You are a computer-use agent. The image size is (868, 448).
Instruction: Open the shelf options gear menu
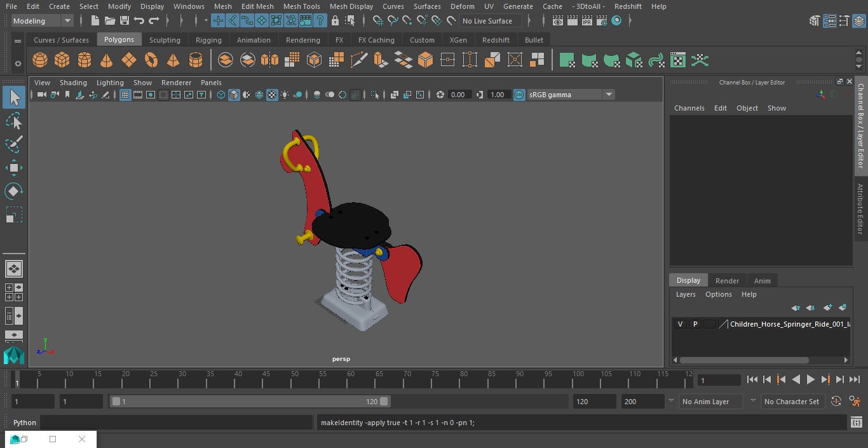pos(18,63)
